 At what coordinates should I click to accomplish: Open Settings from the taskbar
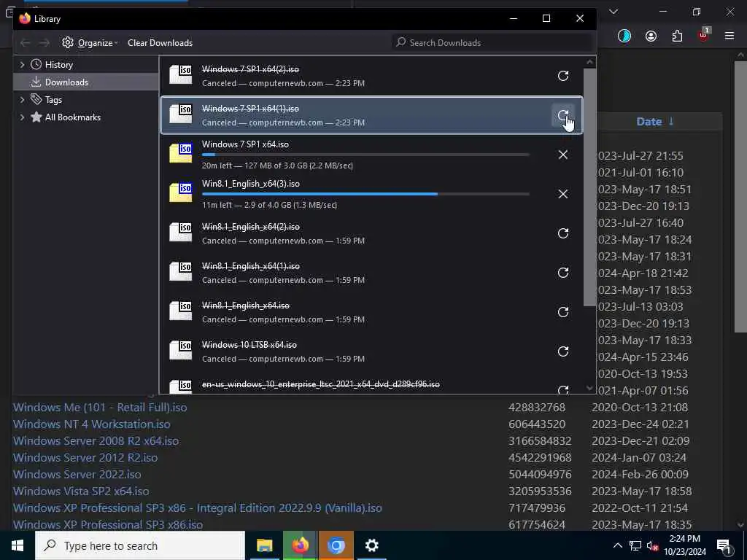(x=371, y=545)
